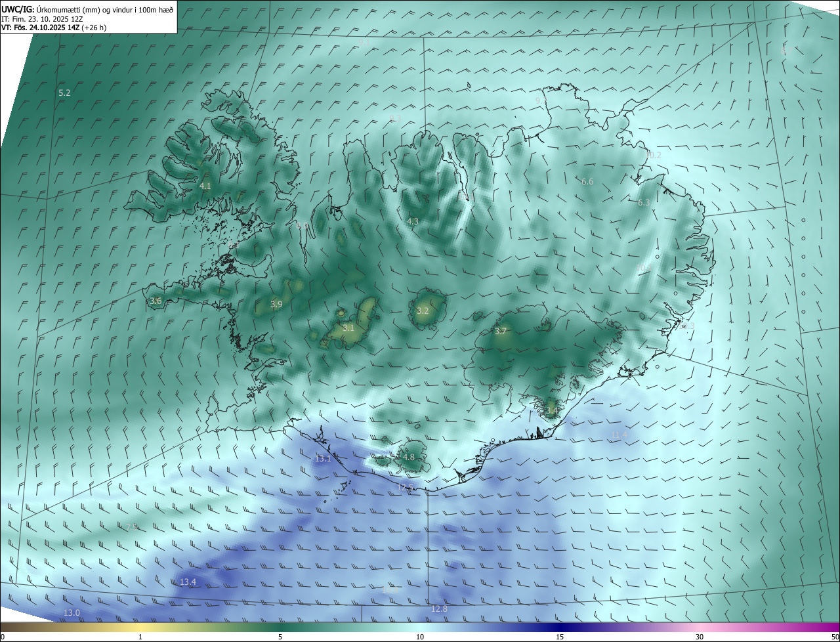Click the initial time line 'IT: Fim. 23. 10. 2025 12Z'

42,19
